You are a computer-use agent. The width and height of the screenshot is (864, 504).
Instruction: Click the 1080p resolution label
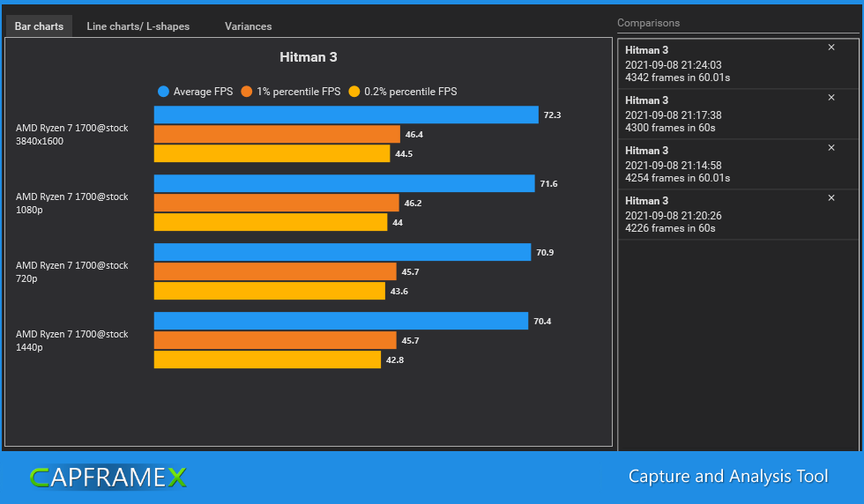(29, 210)
